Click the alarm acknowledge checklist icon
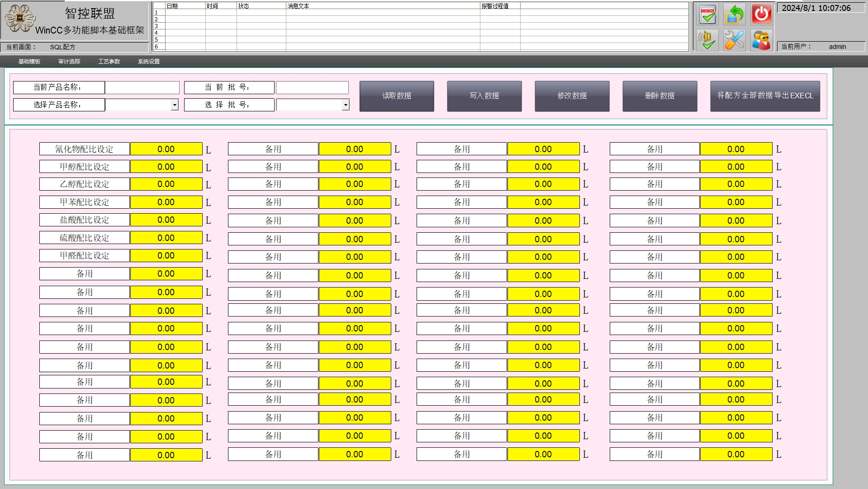The height and width of the screenshot is (489, 868). pyautogui.click(x=707, y=14)
